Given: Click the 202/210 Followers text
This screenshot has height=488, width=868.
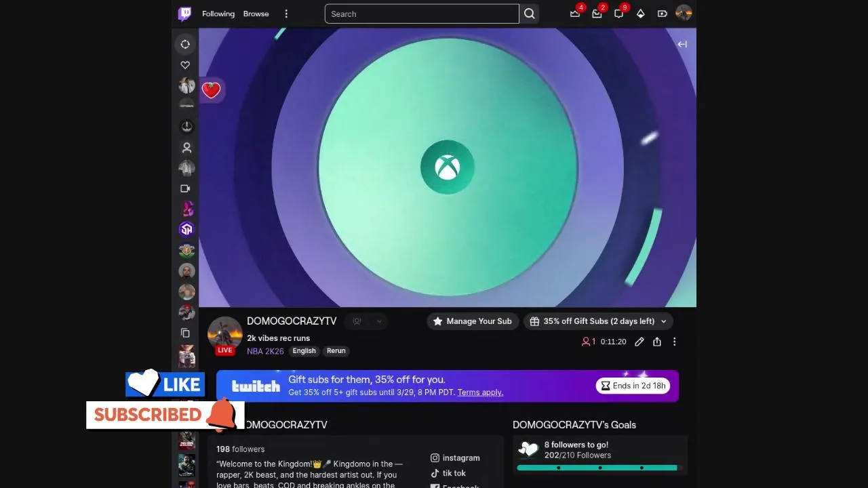Looking at the screenshot, I should click(x=577, y=455).
